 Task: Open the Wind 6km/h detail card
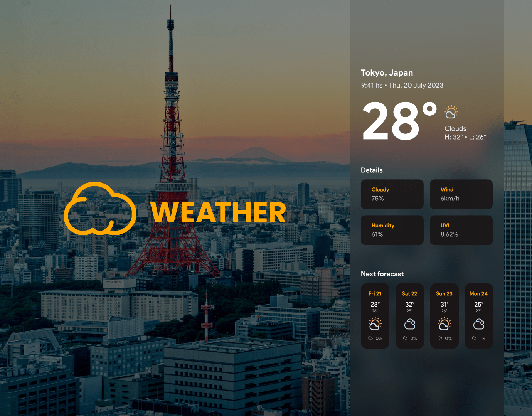pyautogui.click(x=461, y=194)
